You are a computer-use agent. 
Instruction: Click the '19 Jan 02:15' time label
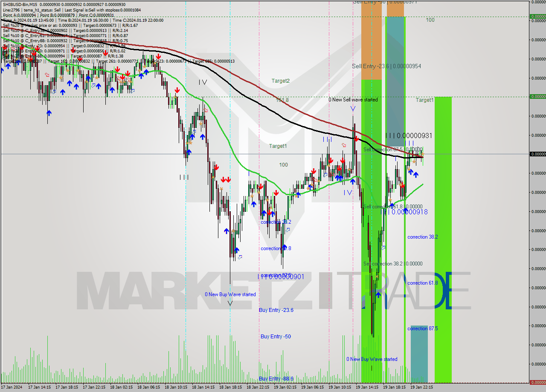tap(285, 388)
